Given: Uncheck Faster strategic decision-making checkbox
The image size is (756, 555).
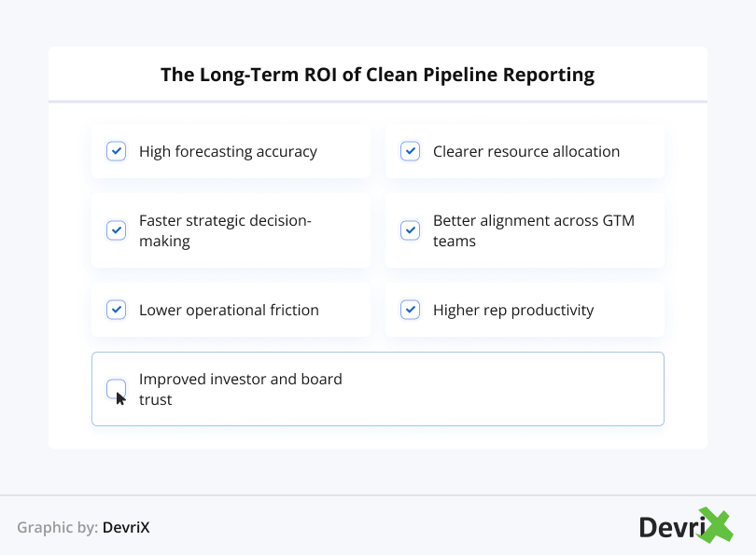Looking at the screenshot, I should (x=116, y=230).
